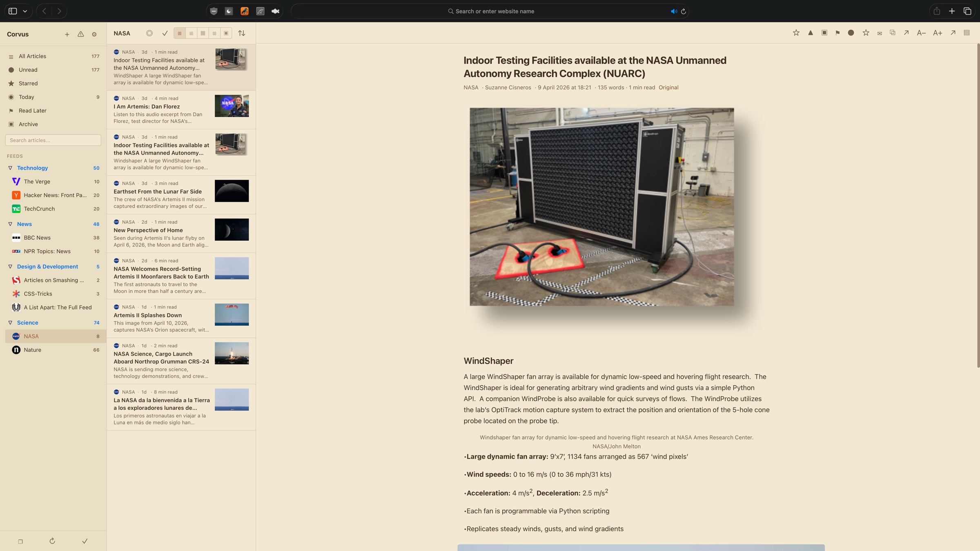This screenshot has height=551, width=980.
Task: Collapse the News feed group
Action: pyautogui.click(x=10, y=224)
